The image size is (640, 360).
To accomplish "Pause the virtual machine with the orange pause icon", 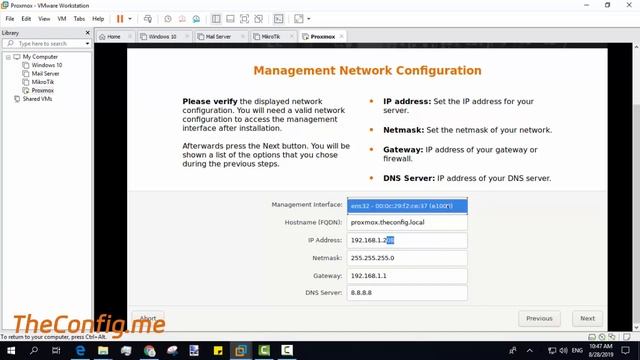I will click(x=120, y=19).
